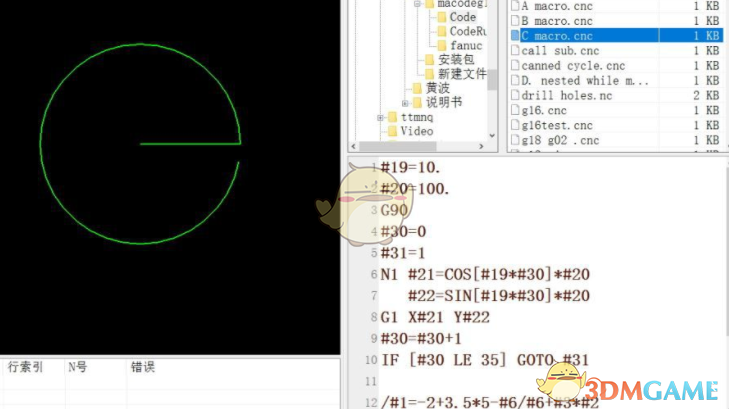Click the file icon beside A macro.cnc
The width and height of the screenshot is (729, 409).
click(x=515, y=5)
